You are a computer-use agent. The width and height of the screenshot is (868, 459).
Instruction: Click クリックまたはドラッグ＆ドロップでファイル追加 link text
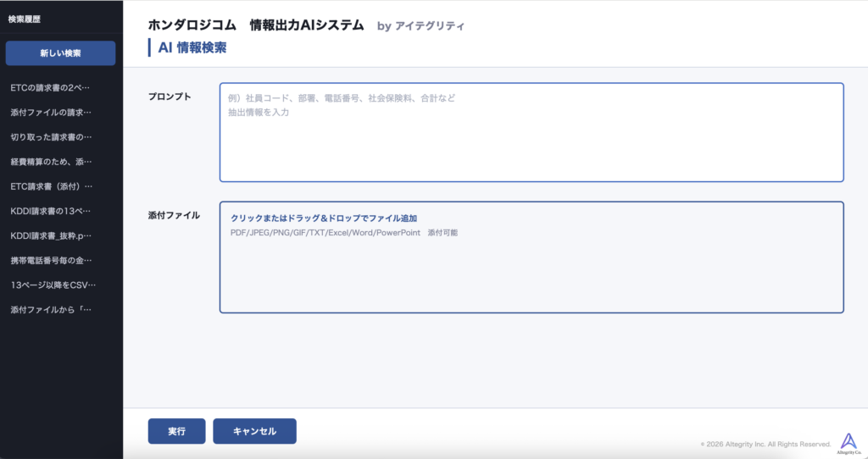point(324,218)
